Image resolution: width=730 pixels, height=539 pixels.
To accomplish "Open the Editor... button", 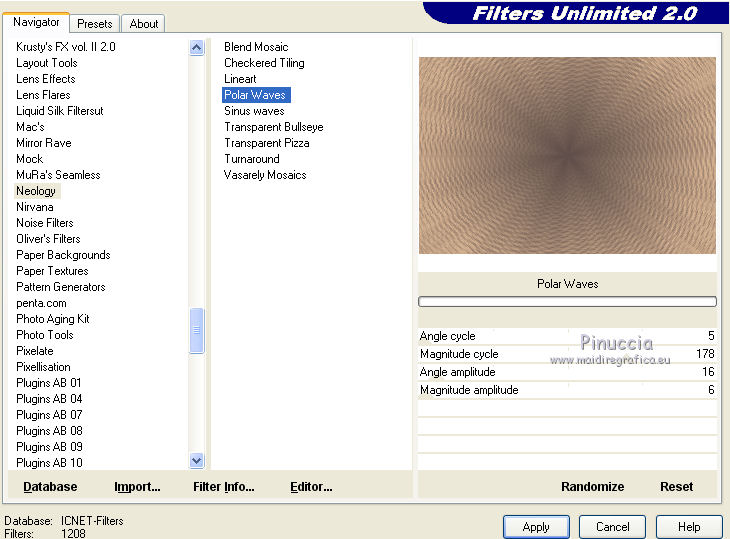I will point(311,486).
